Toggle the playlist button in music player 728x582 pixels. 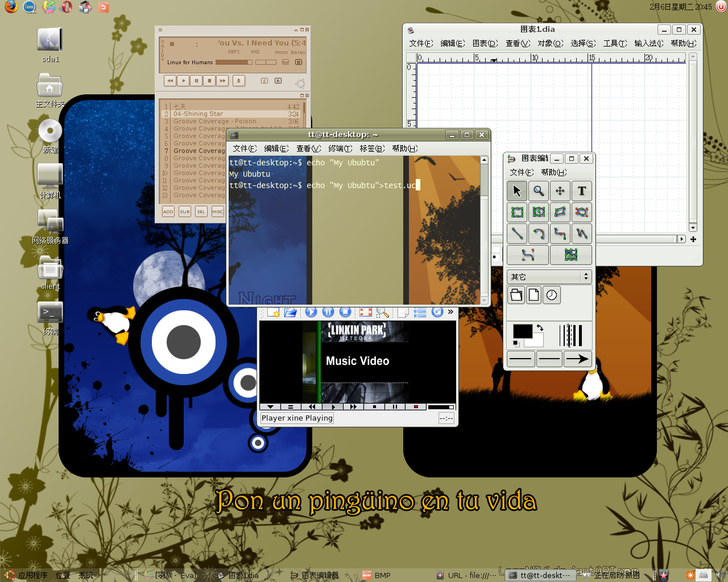299,62
